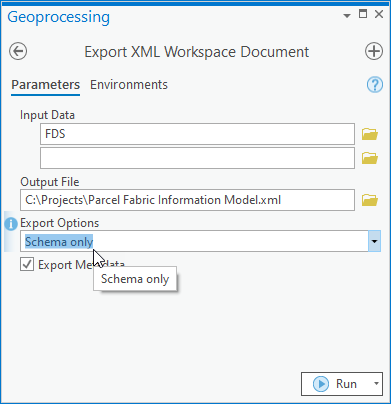Click the Output File path field
The image size is (391, 404).
point(187,200)
